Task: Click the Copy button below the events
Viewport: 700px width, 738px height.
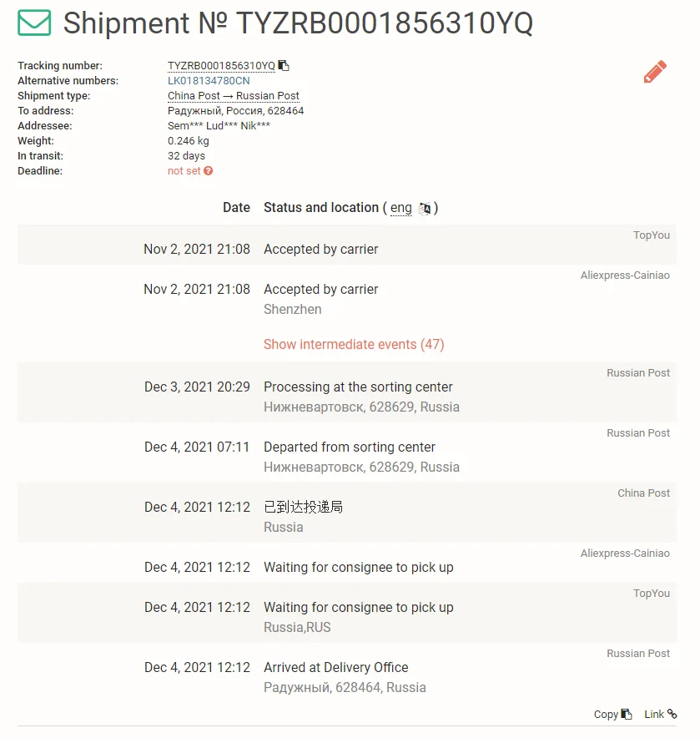Action: [612, 715]
